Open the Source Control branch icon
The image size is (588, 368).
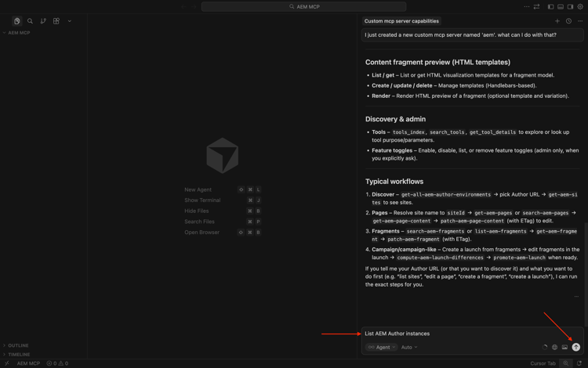pyautogui.click(x=43, y=21)
